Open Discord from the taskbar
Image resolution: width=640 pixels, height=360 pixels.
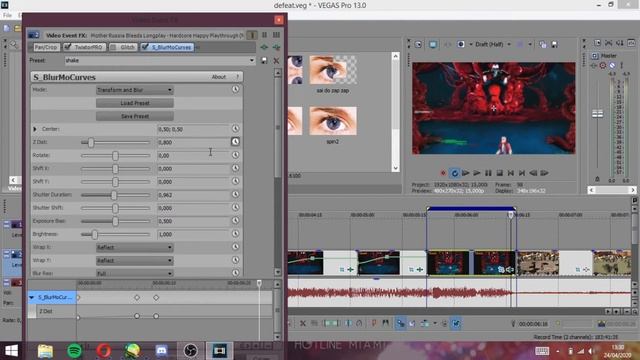pyautogui.click(x=162, y=351)
